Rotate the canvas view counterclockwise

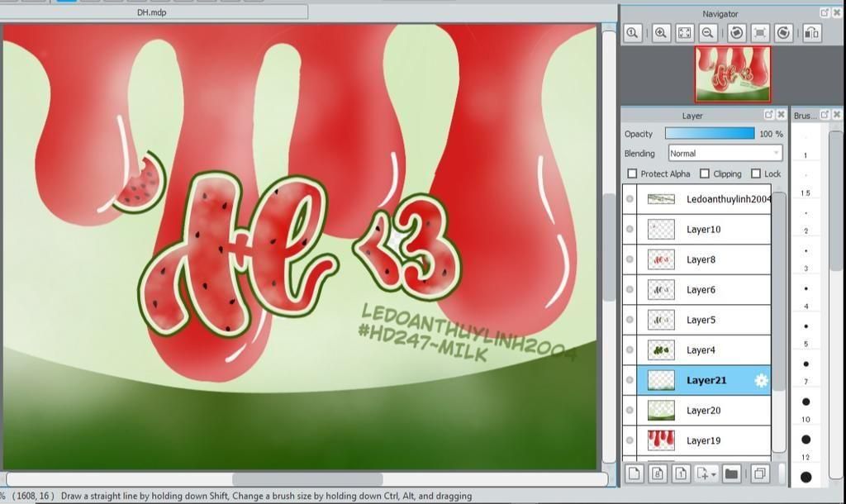(x=736, y=33)
